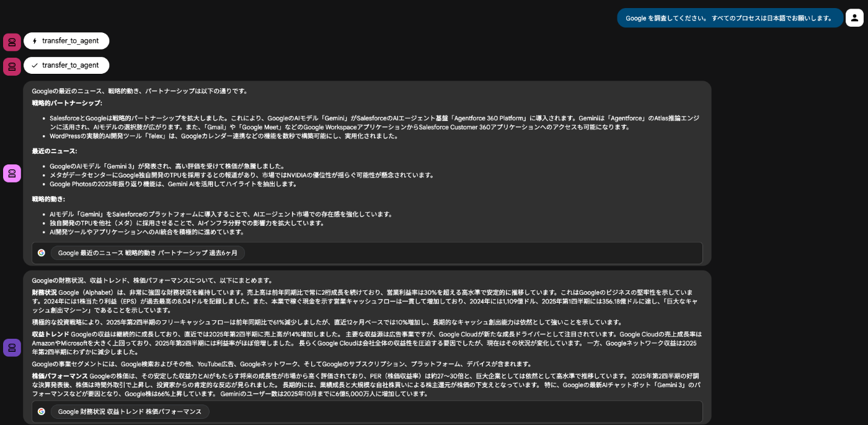
Task: Click bullet starting '独自開発のTPUを他社（メタ）に採用'
Action: 188,223
